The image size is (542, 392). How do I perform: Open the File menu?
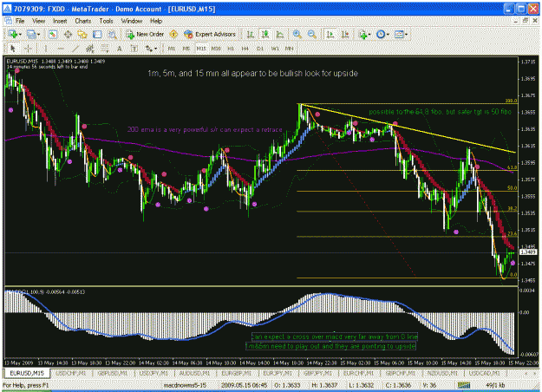[20, 21]
